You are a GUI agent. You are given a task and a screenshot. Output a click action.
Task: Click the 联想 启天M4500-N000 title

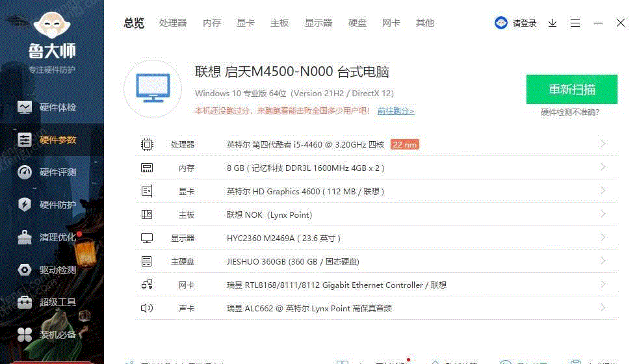(292, 72)
